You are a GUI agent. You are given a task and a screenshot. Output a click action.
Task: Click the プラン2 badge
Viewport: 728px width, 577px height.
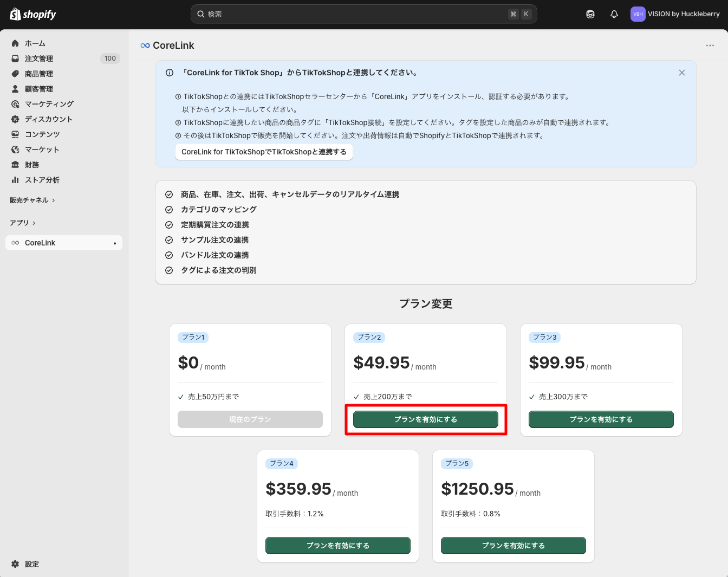369,337
